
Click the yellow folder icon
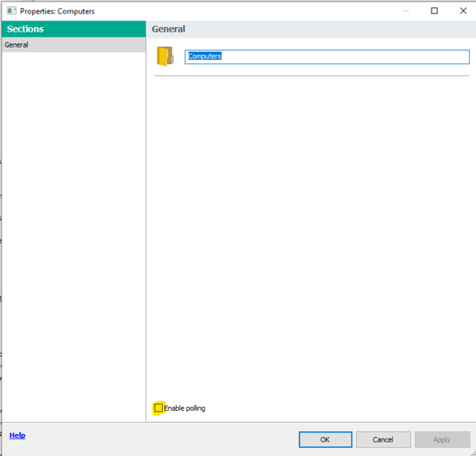click(x=165, y=56)
